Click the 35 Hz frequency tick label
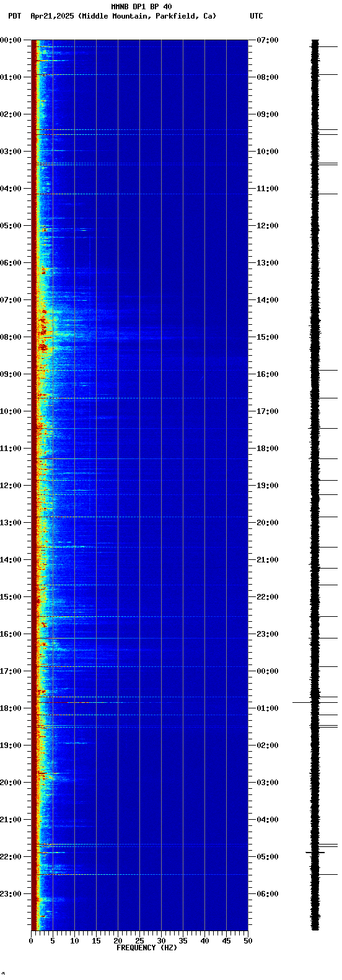 (x=183, y=941)
